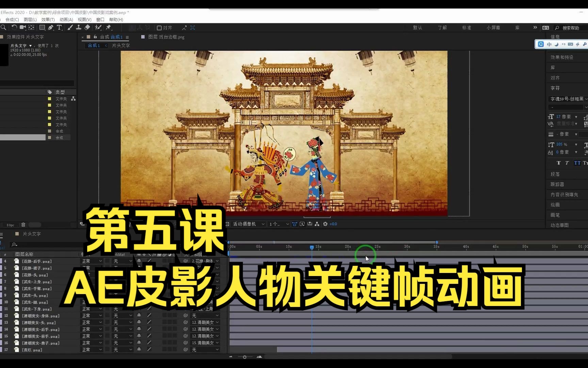The height and width of the screenshot is (368, 588).
Task: Open the 动画(A) menu
Action: tap(66, 20)
